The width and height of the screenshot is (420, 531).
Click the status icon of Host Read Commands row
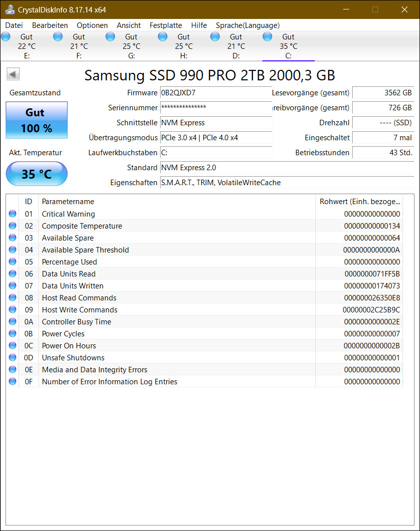pyautogui.click(x=12, y=297)
